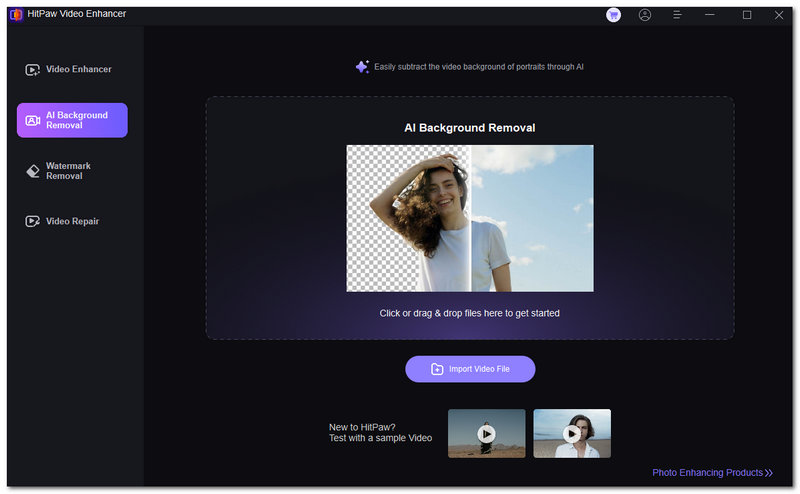Image resolution: width=800 pixels, height=494 pixels.
Task: Play the portrait man sample video
Action: tap(572, 433)
